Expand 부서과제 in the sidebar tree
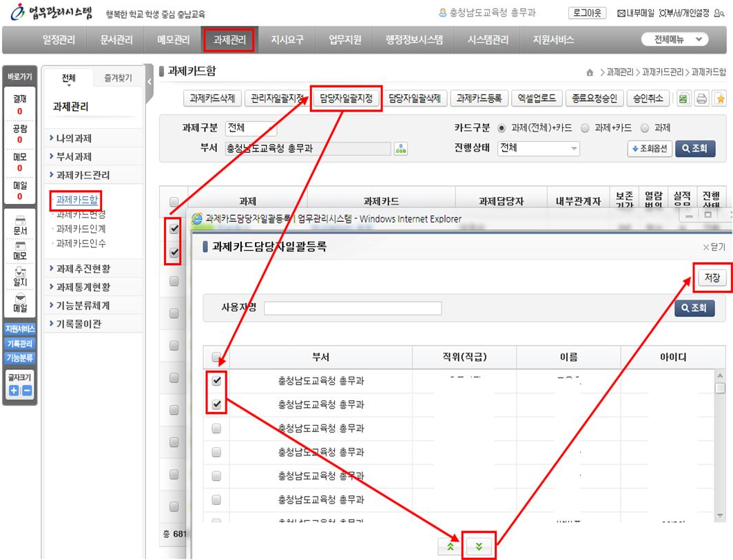This screenshot has width=733, height=560. coord(74,156)
